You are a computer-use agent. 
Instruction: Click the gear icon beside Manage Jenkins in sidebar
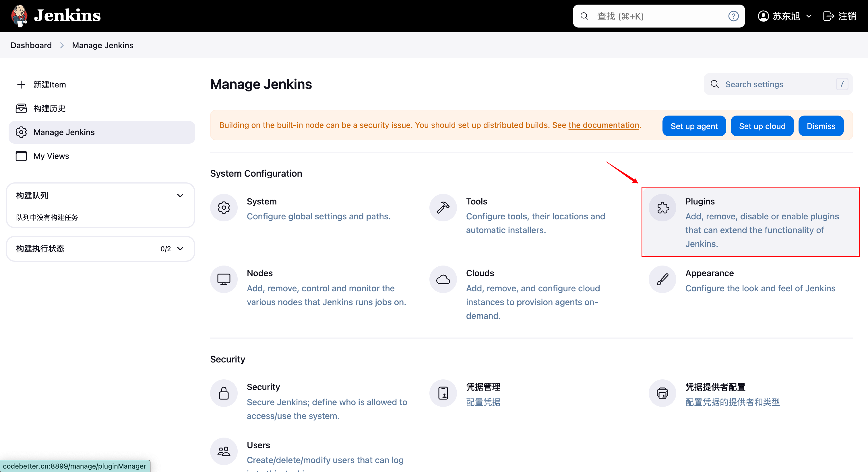[21, 132]
